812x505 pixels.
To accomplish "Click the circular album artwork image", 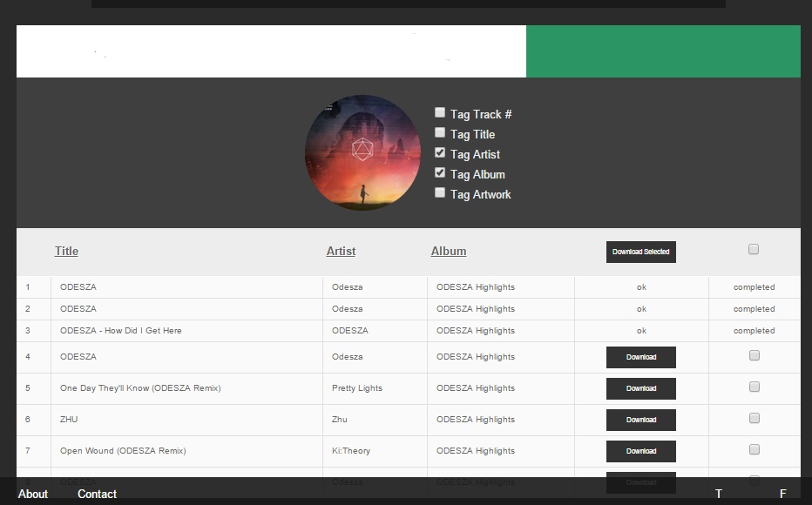I will coord(362,152).
